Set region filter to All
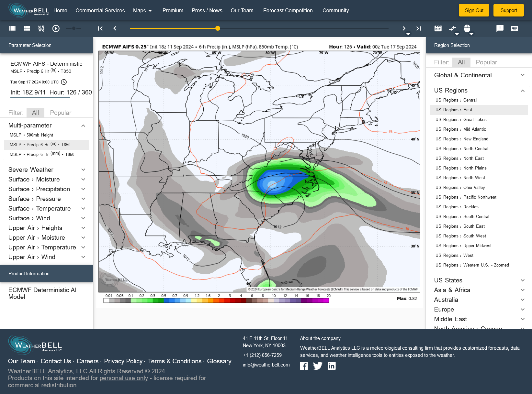 (461, 62)
